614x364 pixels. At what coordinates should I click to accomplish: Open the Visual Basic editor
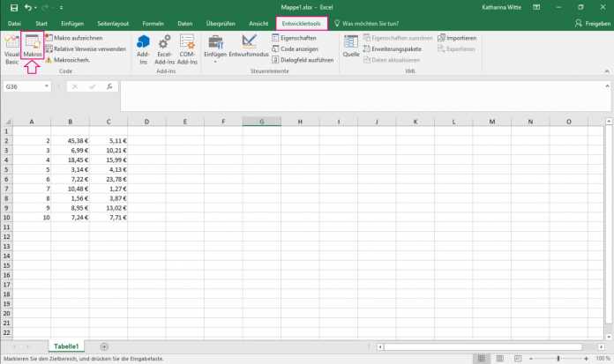11,49
